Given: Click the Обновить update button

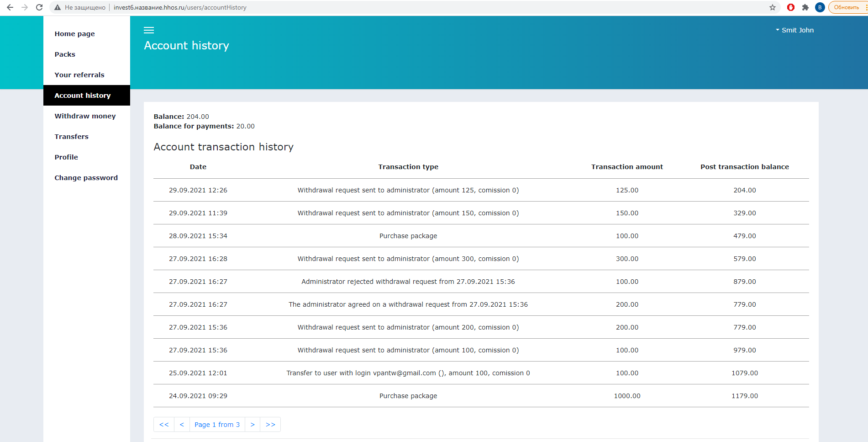Looking at the screenshot, I should [847, 7].
